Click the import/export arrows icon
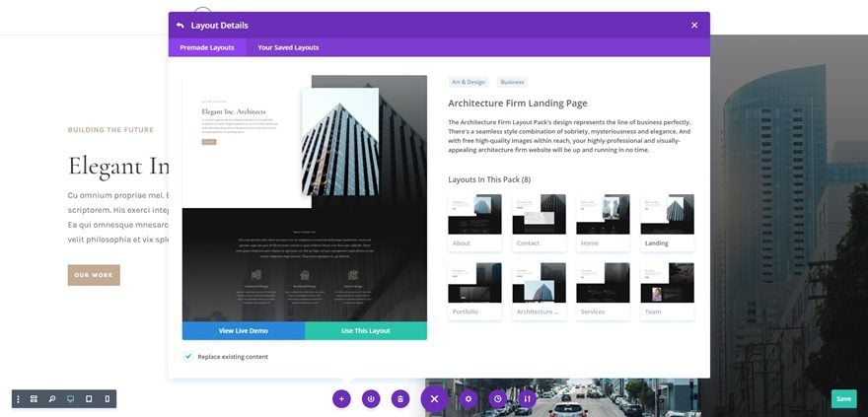This screenshot has width=868, height=417. (527, 398)
